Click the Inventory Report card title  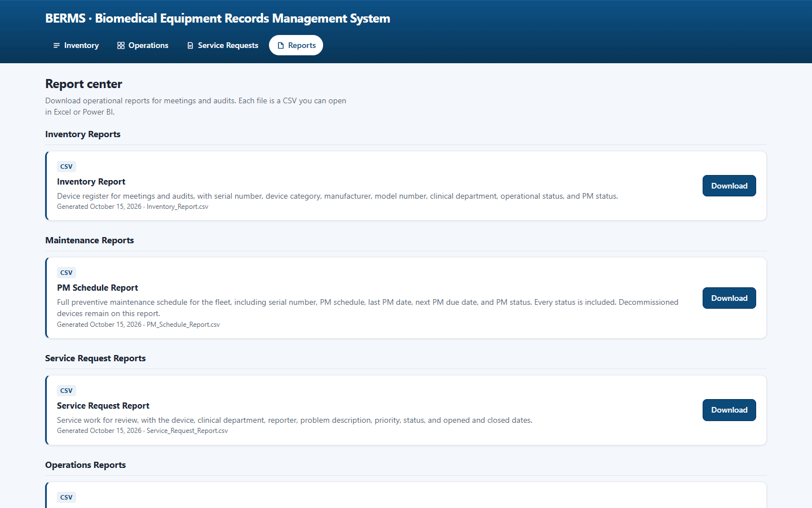[91, 182]
